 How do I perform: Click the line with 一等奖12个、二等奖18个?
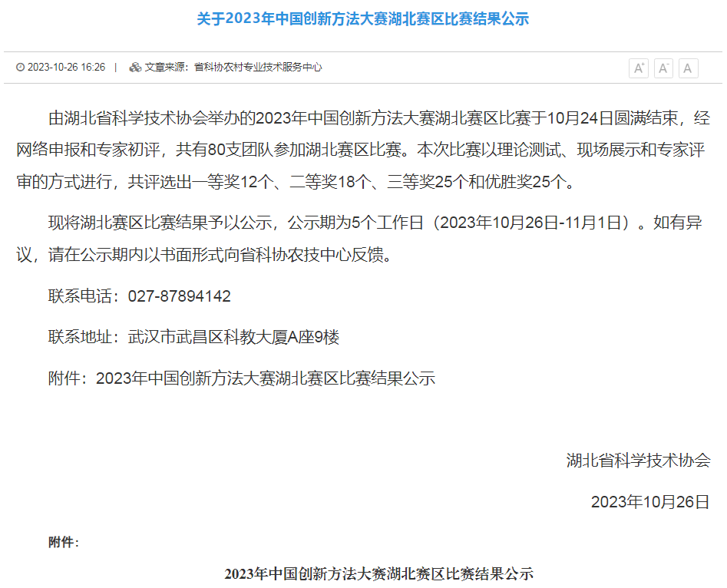(x=297, y=182)
